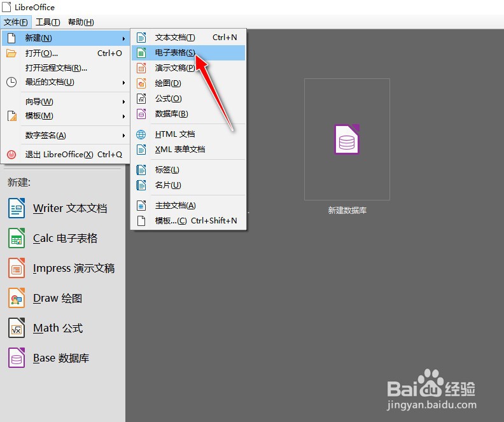Click the folder icon beside 打开(O)

click(x=11, y=53)
